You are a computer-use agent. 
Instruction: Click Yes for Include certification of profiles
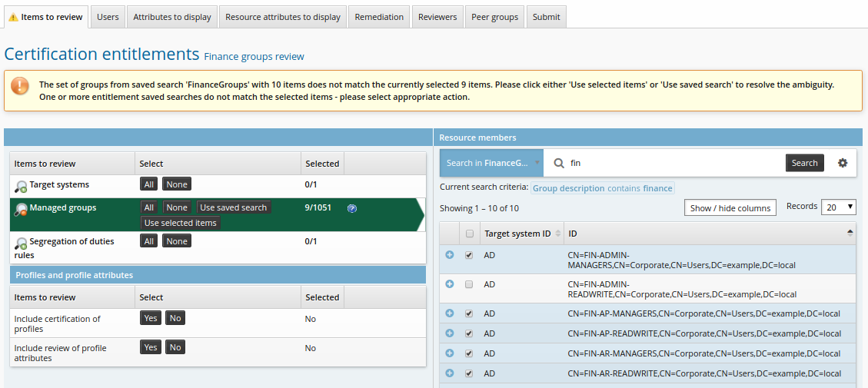[x=151, y=318]
